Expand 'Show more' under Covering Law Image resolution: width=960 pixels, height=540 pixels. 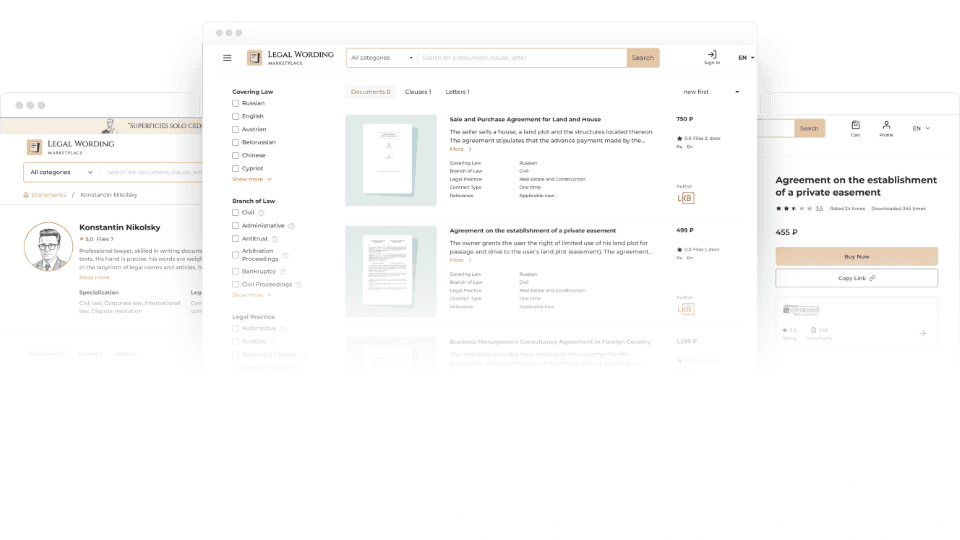point(251,179)
